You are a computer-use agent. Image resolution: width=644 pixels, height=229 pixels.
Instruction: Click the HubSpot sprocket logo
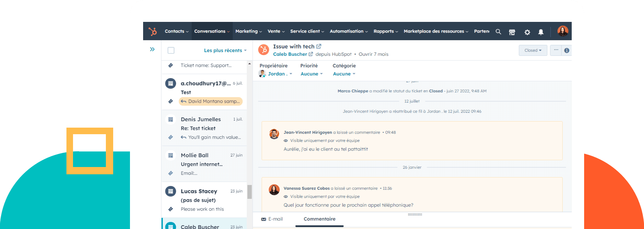tap(153, 31)
